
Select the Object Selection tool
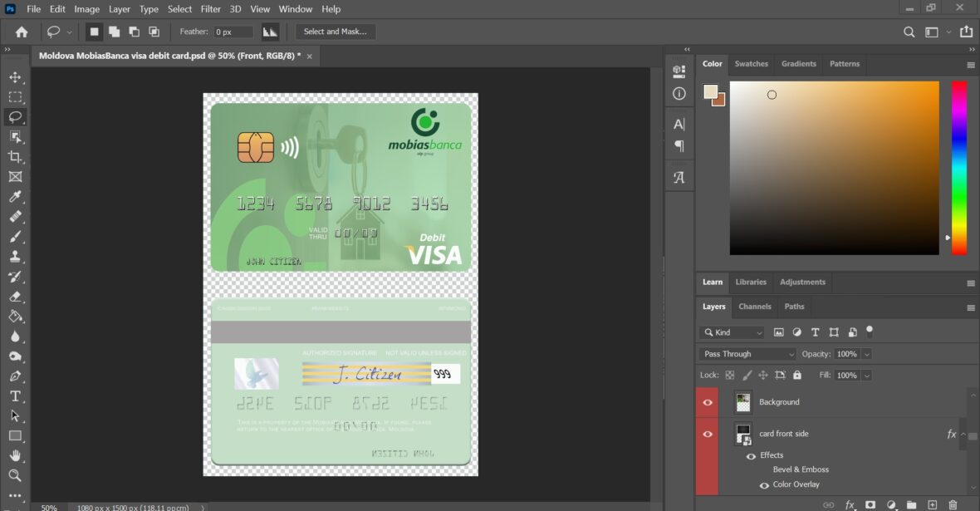15,137
